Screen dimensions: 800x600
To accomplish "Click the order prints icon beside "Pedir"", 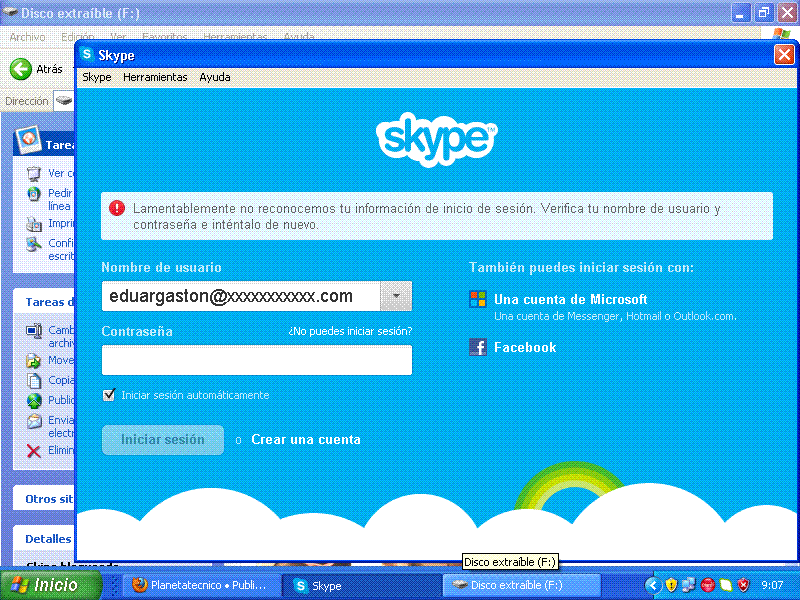I will click(34, 194).
